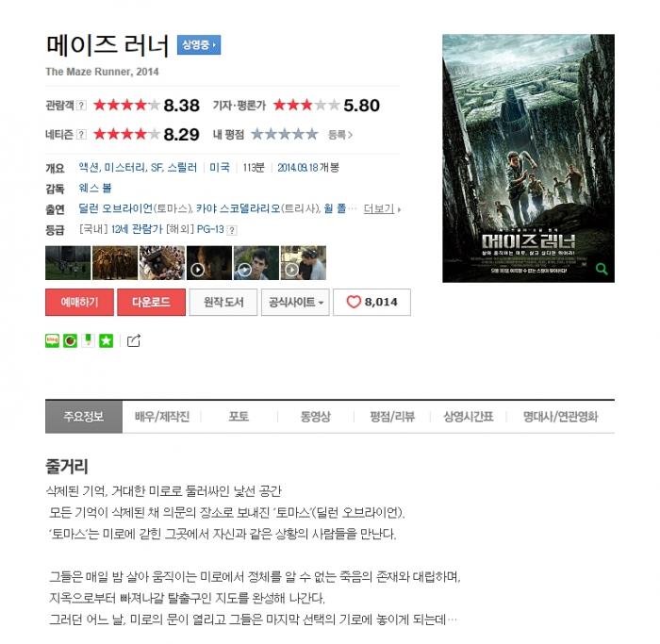Expand the 공식사이트 dropdown
Viewport: 660px width, 644px height.
click(295, 302)
